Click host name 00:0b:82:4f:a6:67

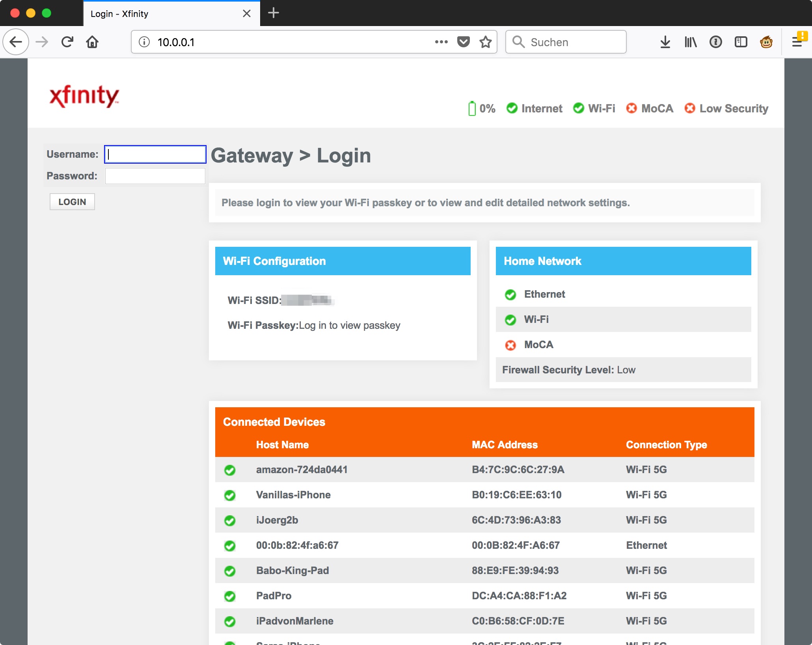(297, 545)
